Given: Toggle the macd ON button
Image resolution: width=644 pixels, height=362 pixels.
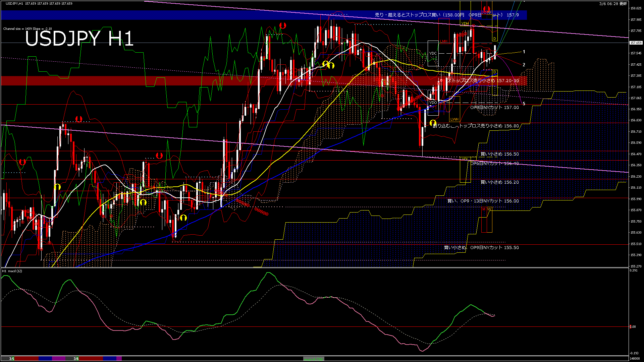Looking at the screenshot, I should [x=314, y=359].
